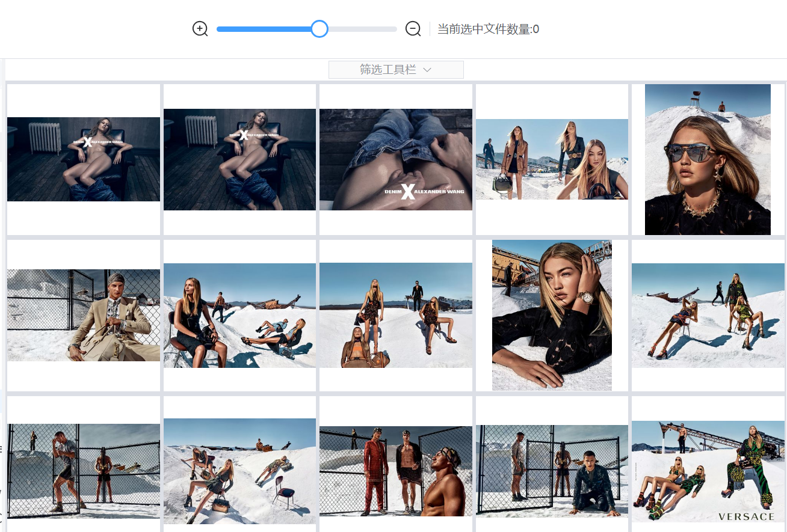This screenshot has height=532, width=787.
Task: Select the snowy hill photo with empty chair
Action: (x=239, y=471)
